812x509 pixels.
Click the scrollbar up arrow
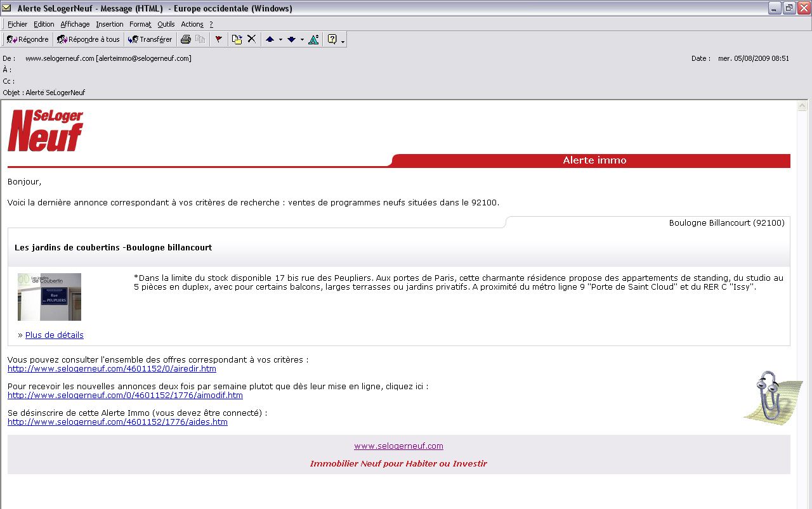(802, 106)
